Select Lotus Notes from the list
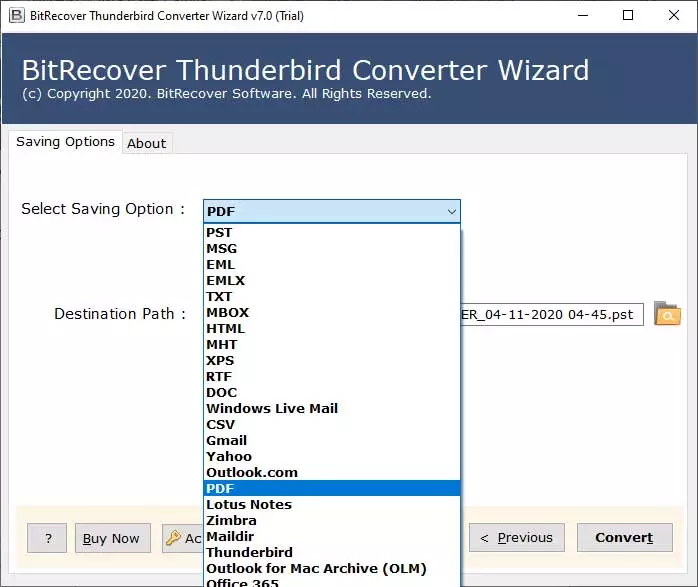Image resolution: width=698 pixels, height=587 pixels. tap(249, 504)
